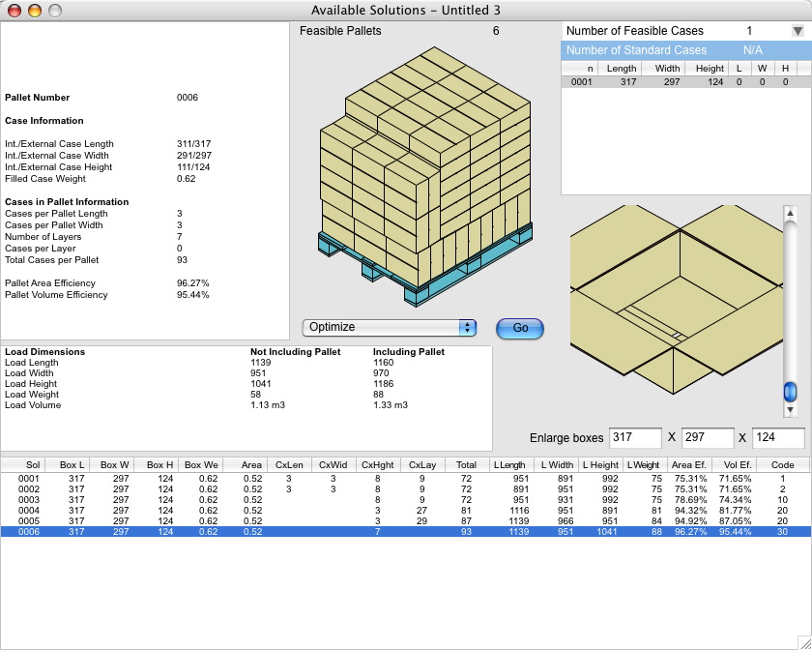
Task: Sort by the L Weight column header
Action: 645,465
